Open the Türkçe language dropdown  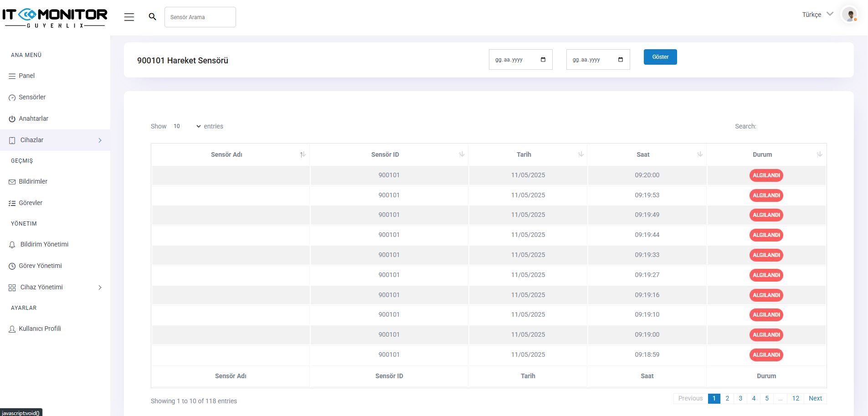tap(817, 15)
